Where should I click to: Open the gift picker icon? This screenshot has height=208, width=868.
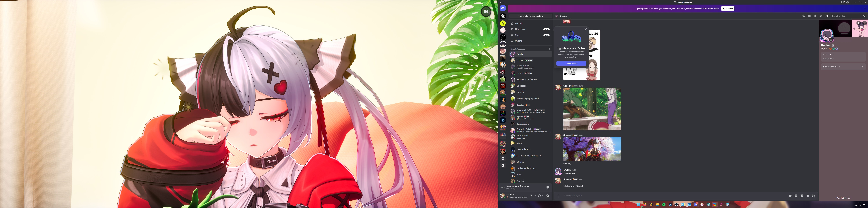coord(790,196)
